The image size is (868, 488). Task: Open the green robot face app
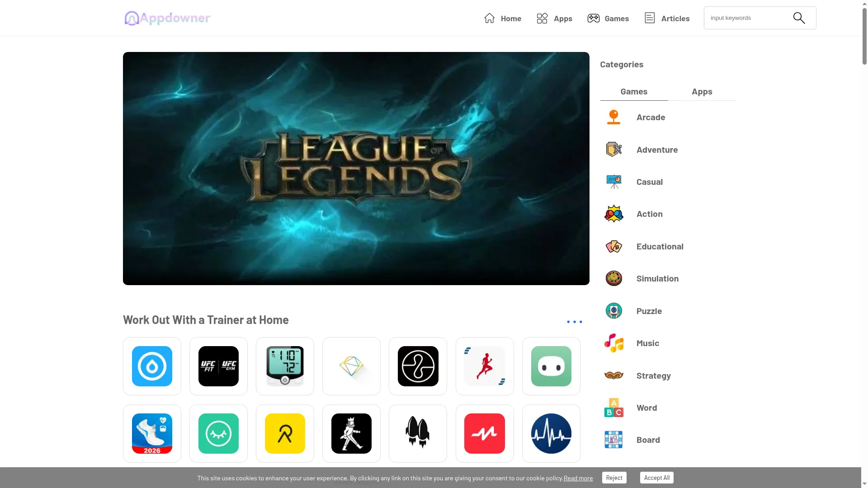(x=551, y=366)
